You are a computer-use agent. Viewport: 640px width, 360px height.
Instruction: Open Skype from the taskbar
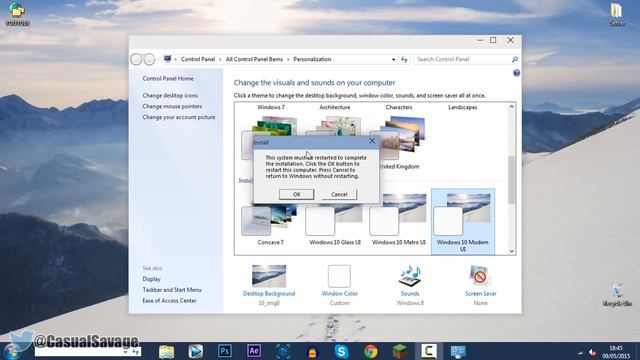click(x=341, y=351)
